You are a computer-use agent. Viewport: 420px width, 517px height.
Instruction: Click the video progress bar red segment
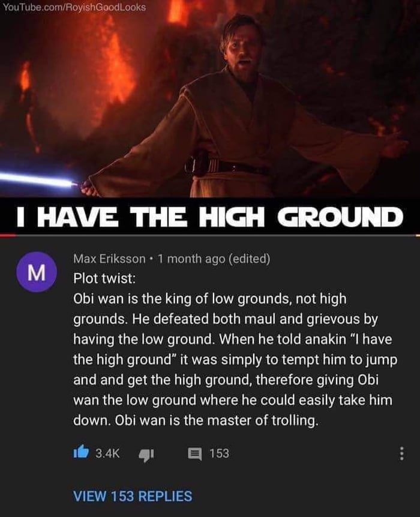8,236
